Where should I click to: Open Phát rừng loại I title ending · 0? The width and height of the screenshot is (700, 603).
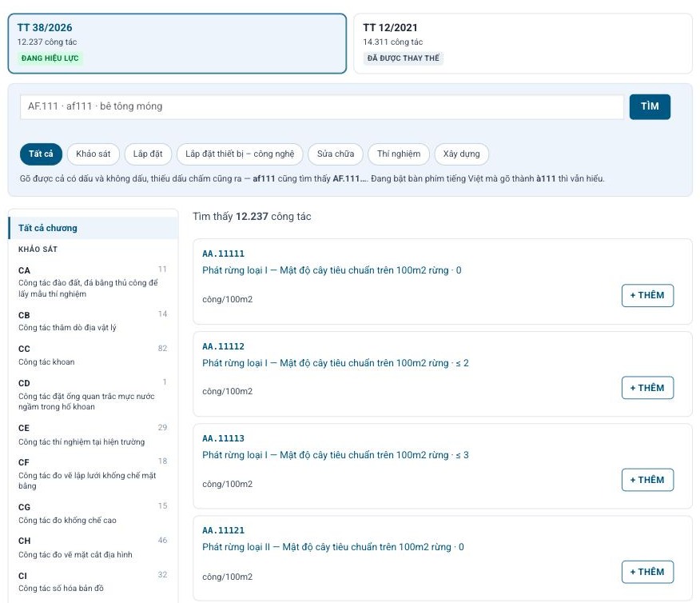pos(332,270)
